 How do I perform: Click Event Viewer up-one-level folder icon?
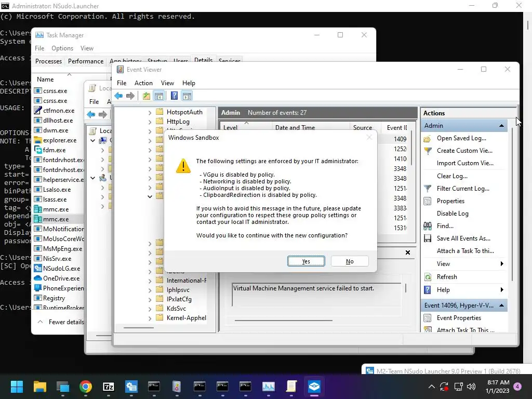click(146, 96)
